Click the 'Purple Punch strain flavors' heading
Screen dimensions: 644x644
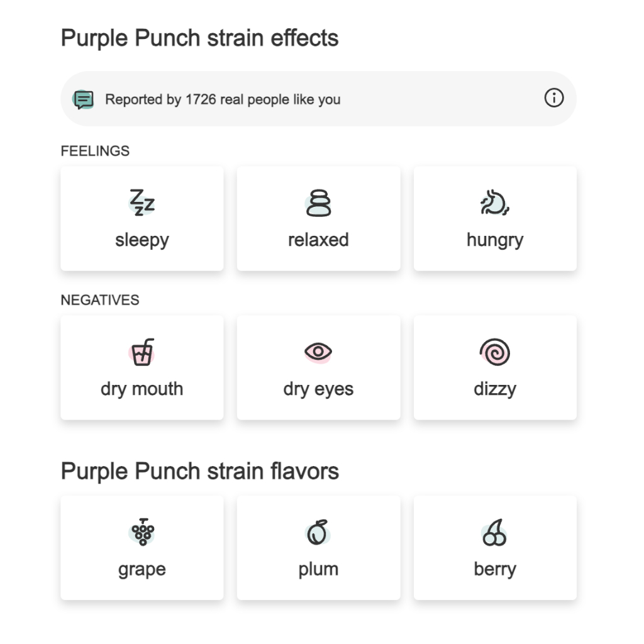tap(199, 470)
